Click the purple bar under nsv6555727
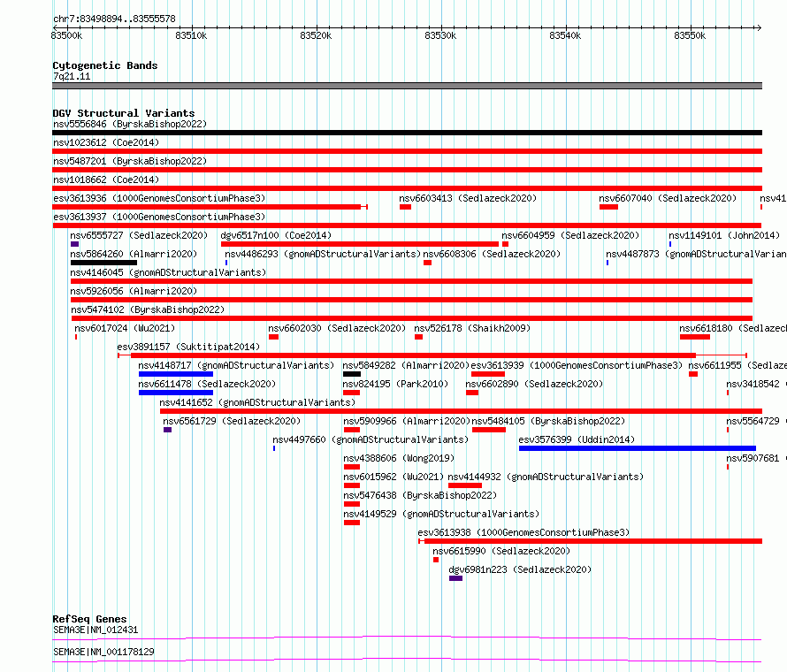 75,244
